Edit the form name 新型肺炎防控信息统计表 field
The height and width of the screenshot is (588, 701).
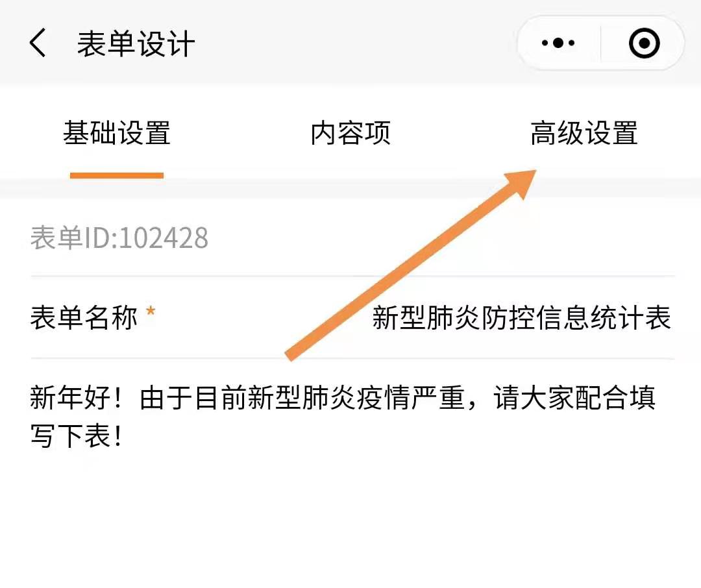(x=522, y=318)
